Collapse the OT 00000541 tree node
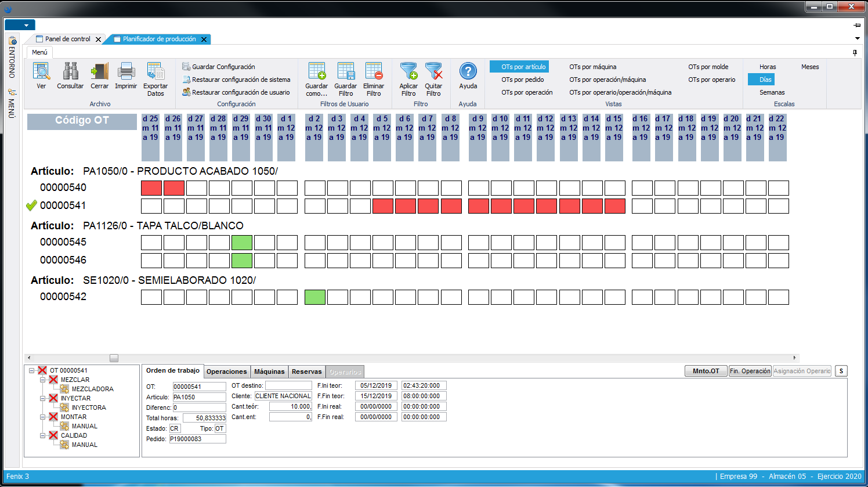The image size is (868, 487). pyautogui.click(x=32, y=370)
